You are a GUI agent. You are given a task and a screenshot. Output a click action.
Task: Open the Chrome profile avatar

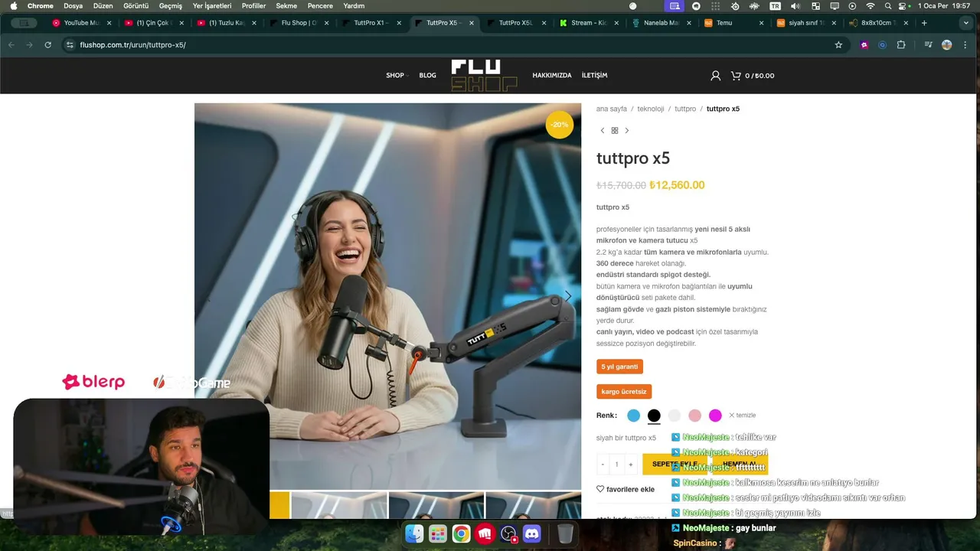(947, 45)
